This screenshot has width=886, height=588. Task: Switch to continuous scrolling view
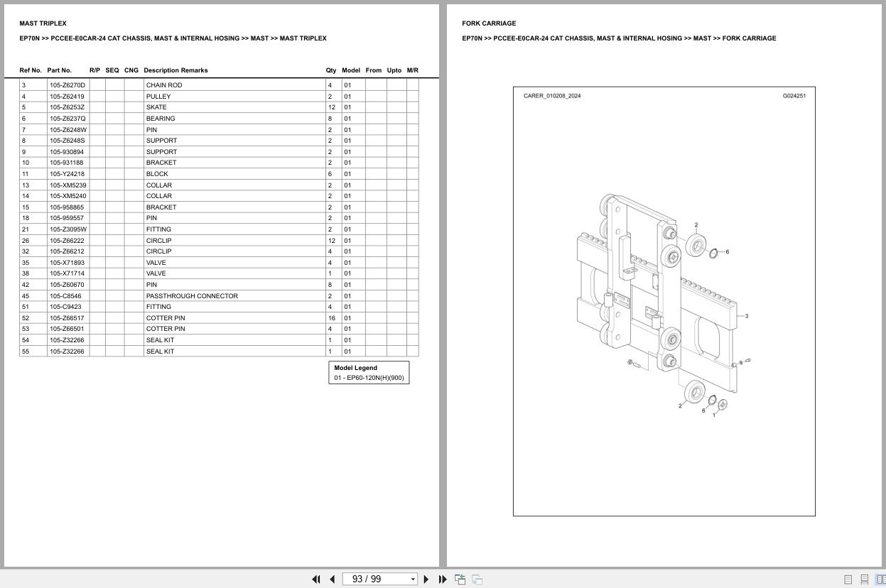pos(864,579)
